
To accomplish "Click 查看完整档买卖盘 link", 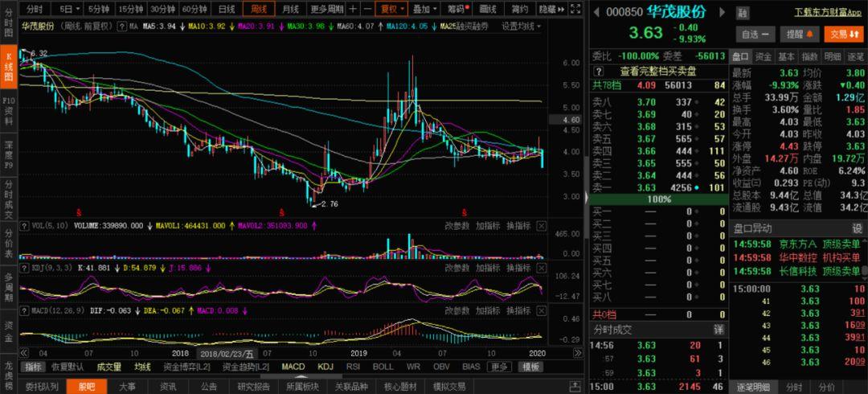I will [657, 71].
